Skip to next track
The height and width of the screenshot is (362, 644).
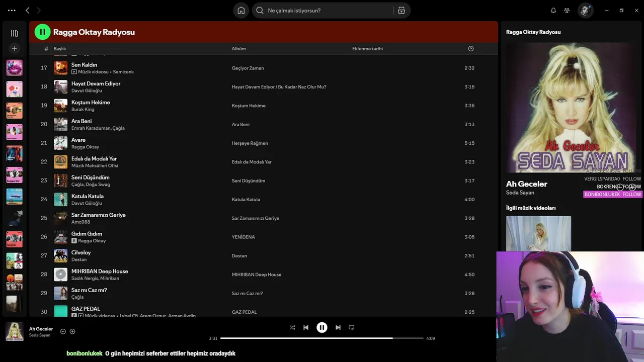point(338,327)
